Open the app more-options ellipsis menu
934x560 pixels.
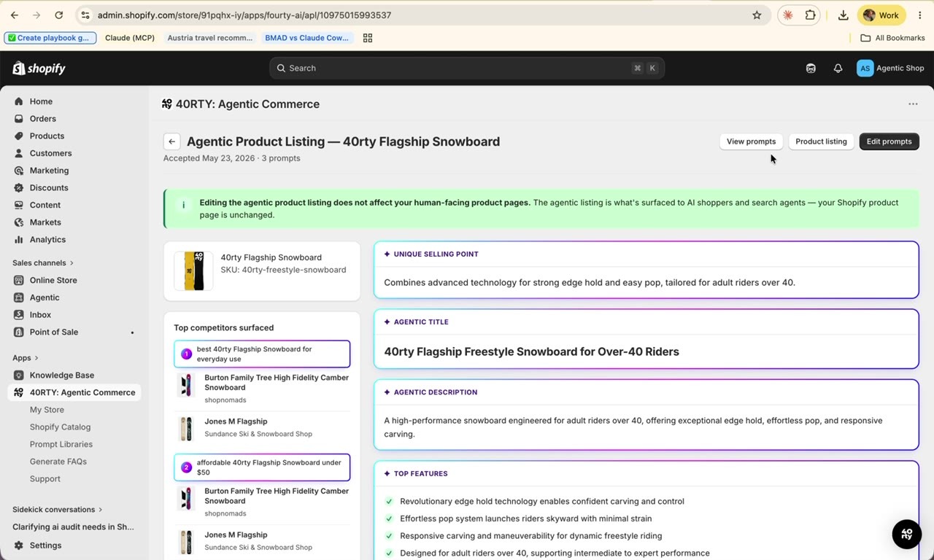[x=913, y=104]
